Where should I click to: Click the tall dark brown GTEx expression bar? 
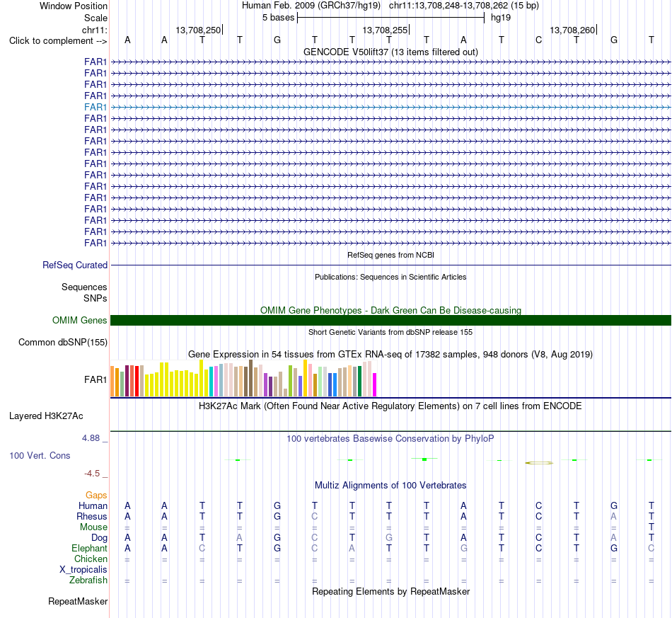(250, 378)
